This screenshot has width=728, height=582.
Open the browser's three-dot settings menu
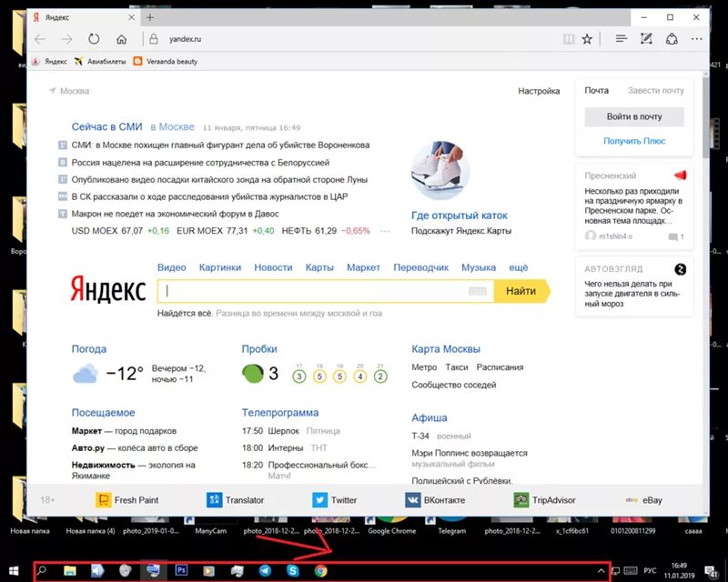click(696, 39)
